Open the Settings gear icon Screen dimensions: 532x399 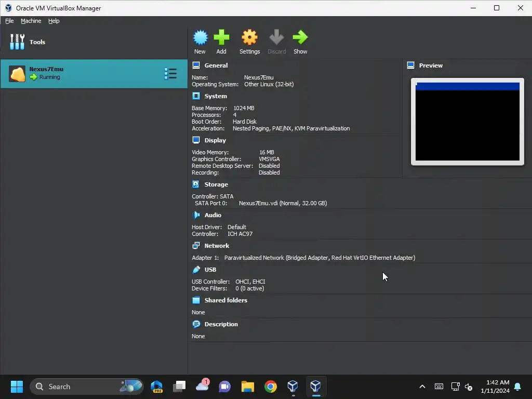249,37
